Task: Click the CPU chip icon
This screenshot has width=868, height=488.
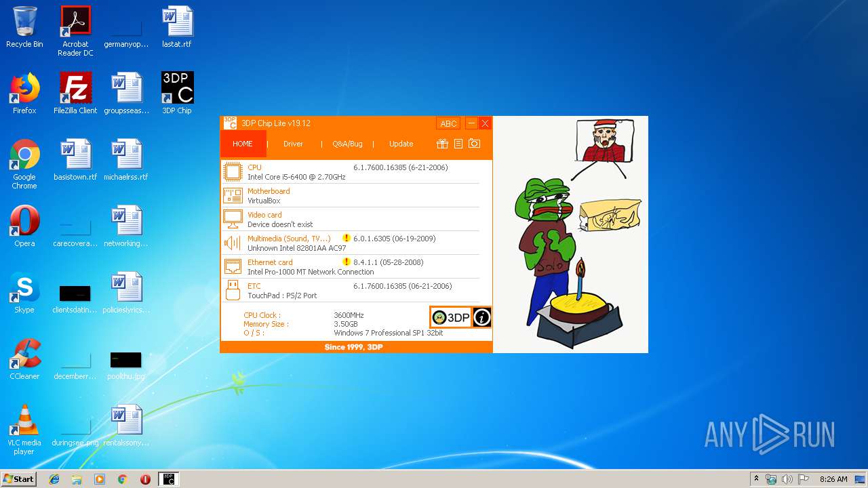Action: pyautogui.click(x=233, y=171)
